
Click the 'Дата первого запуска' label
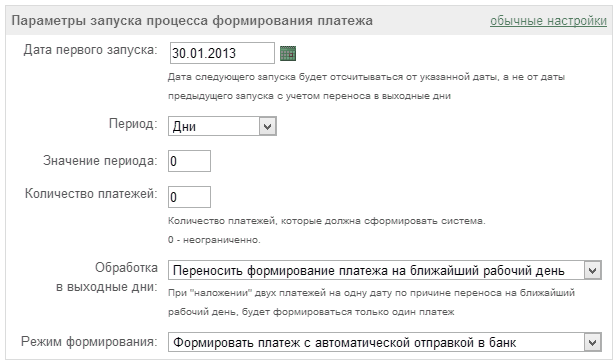90,50
